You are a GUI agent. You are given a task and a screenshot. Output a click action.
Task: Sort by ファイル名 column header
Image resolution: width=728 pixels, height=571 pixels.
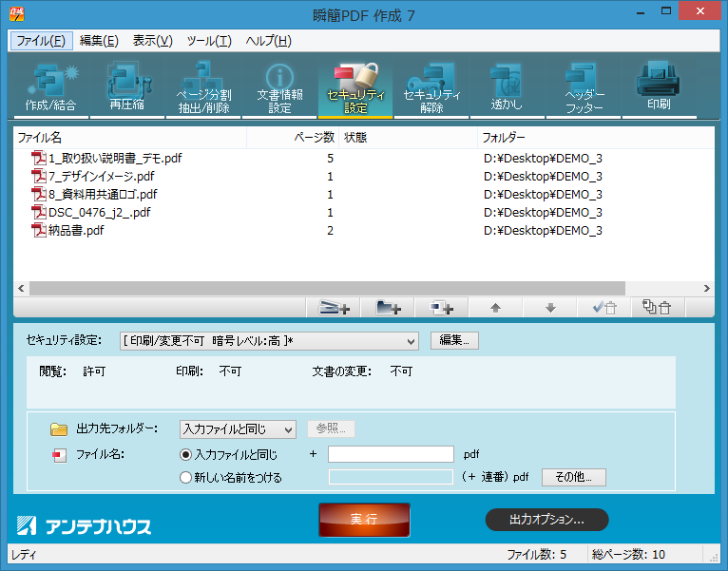tap(130, 138)
